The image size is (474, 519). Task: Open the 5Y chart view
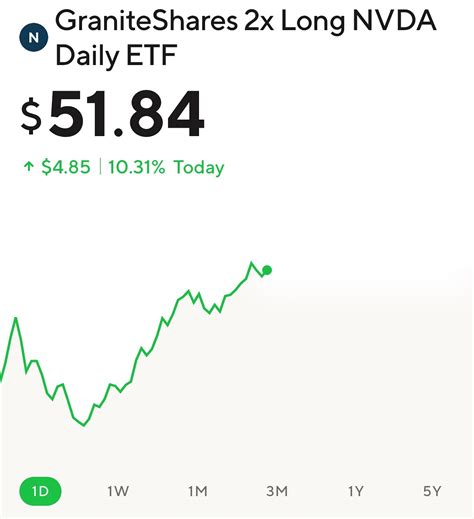click(432, 491)
